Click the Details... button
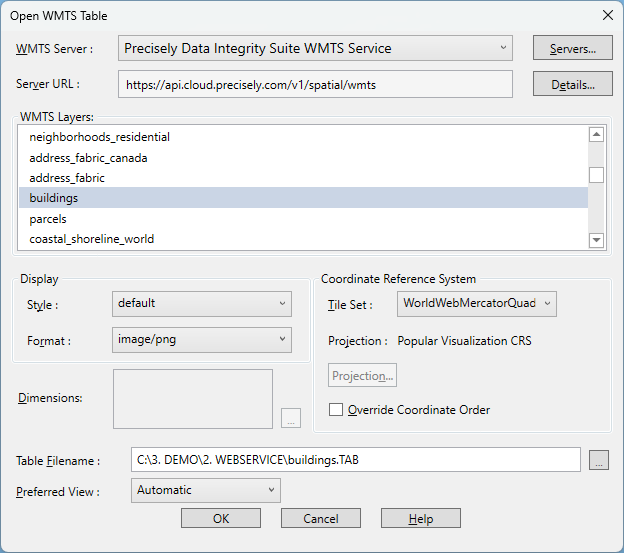The image size is (624, 553). pyautogui.click(x=573, y=85)
